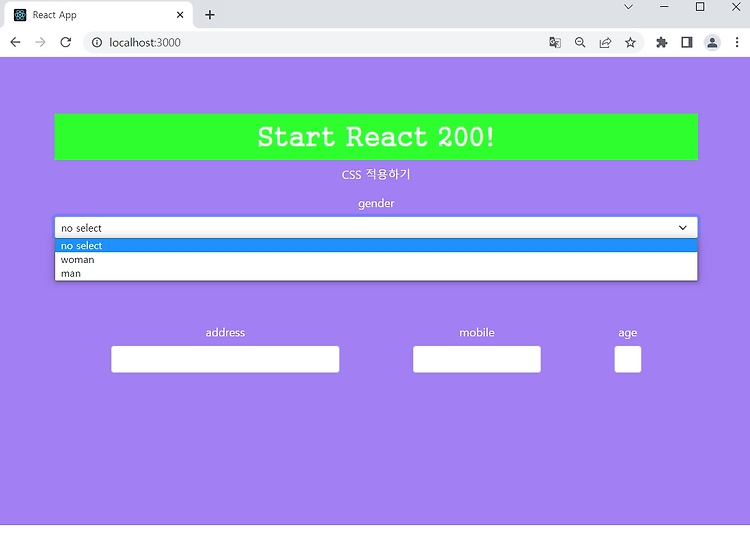Click the 'address' label
The image size is (750, 534).
click(x=225, y=333)
